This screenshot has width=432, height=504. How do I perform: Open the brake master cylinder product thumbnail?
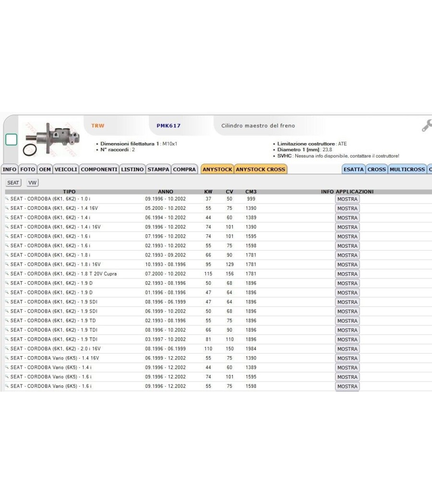[x=51, y=139]
